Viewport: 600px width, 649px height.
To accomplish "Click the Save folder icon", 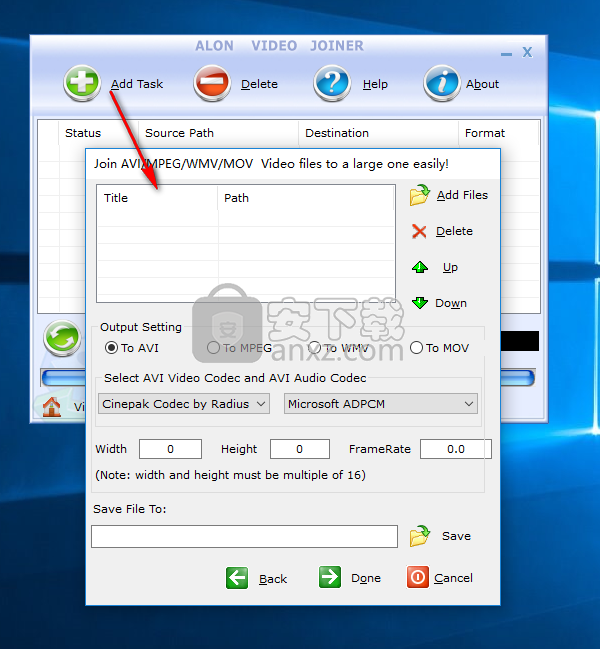I will tap(420, 536).
